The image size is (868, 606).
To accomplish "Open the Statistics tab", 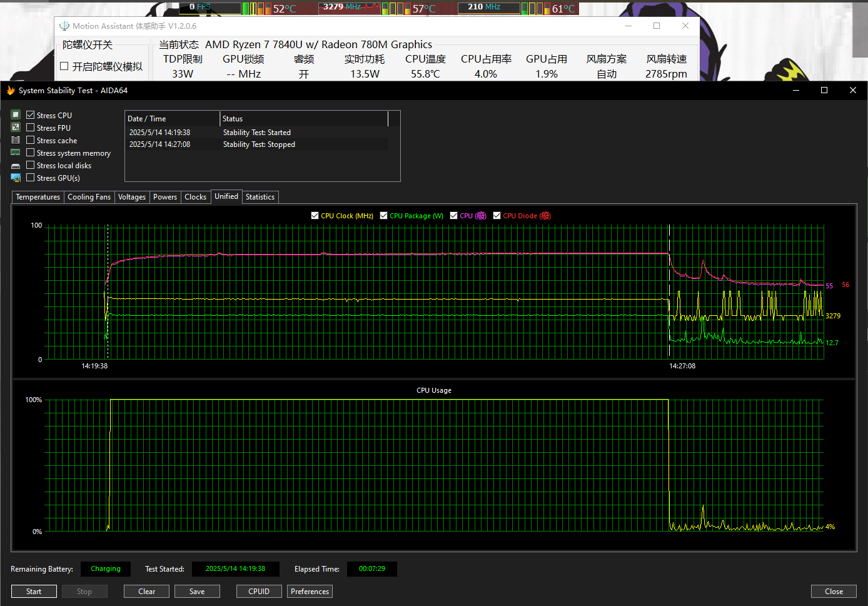I will [x=260, y=197].
